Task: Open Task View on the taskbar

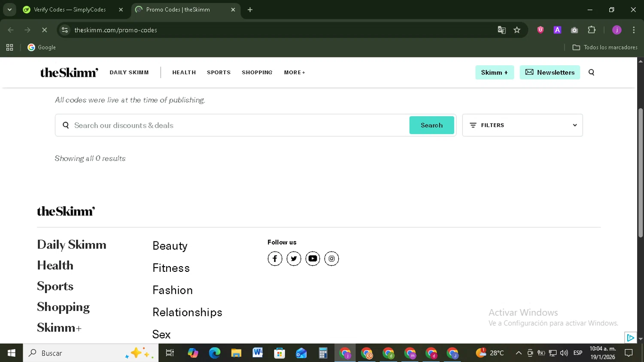Action: point(170,353)
